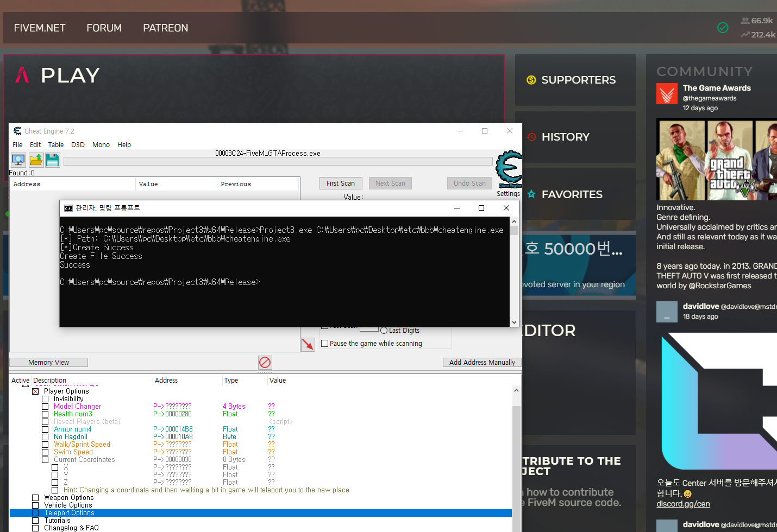
Task: Enable Model Changer checkbox
Action: click(x=45, y=407)
